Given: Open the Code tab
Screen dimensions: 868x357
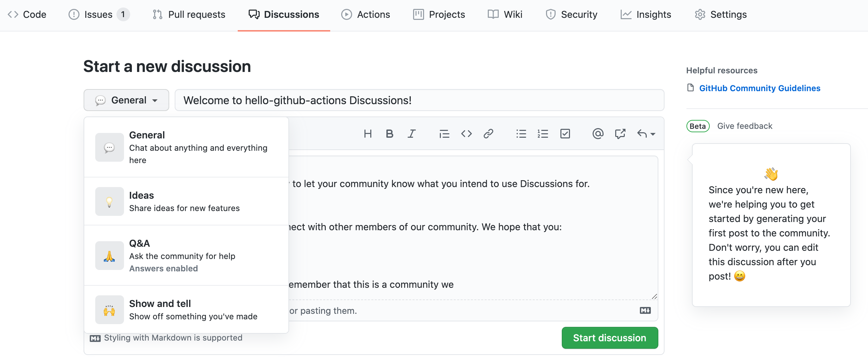Looking at the screenshot, I should (27, 14).
